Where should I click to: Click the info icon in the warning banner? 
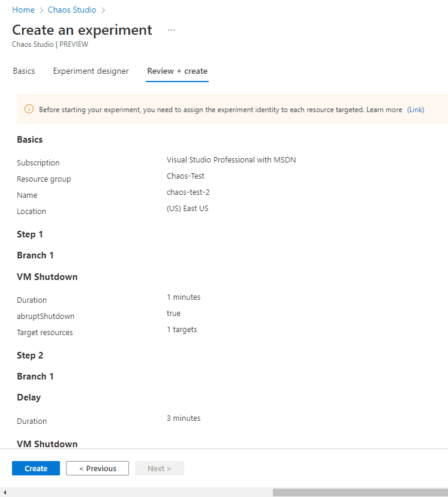click(x=29, y=109)
